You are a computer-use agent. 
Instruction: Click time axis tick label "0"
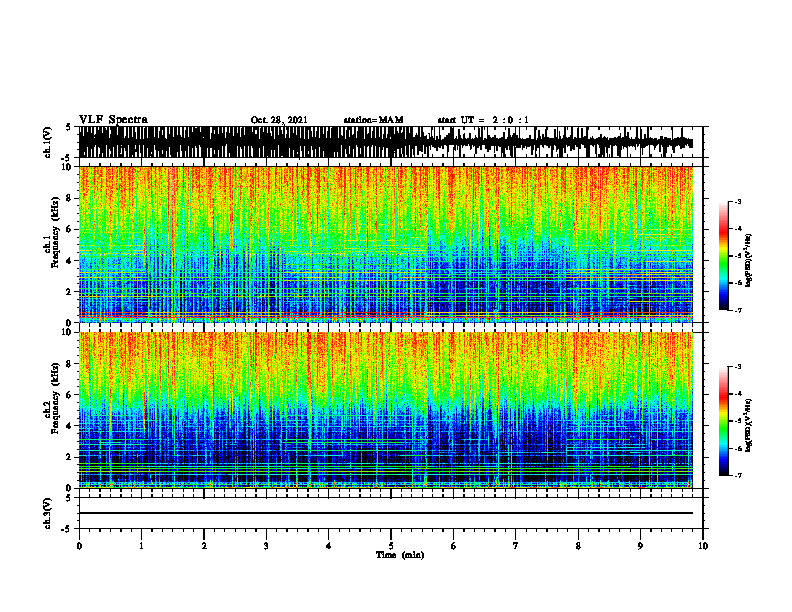(79, 546)
